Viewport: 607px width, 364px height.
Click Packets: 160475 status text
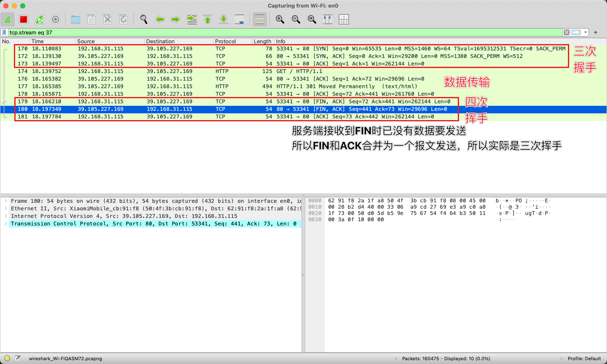coord(421,359)
